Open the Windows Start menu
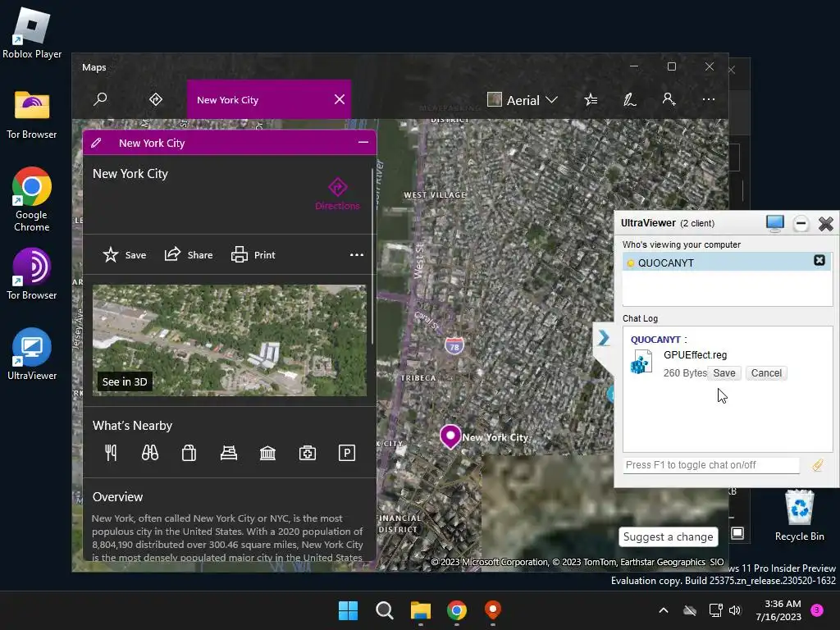 pyautogui.click(x=348, y=610)
